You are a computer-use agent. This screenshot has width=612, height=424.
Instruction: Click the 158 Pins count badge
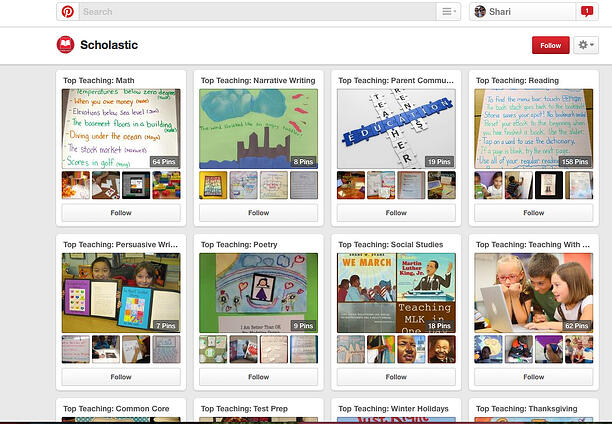tap(575, 162)
